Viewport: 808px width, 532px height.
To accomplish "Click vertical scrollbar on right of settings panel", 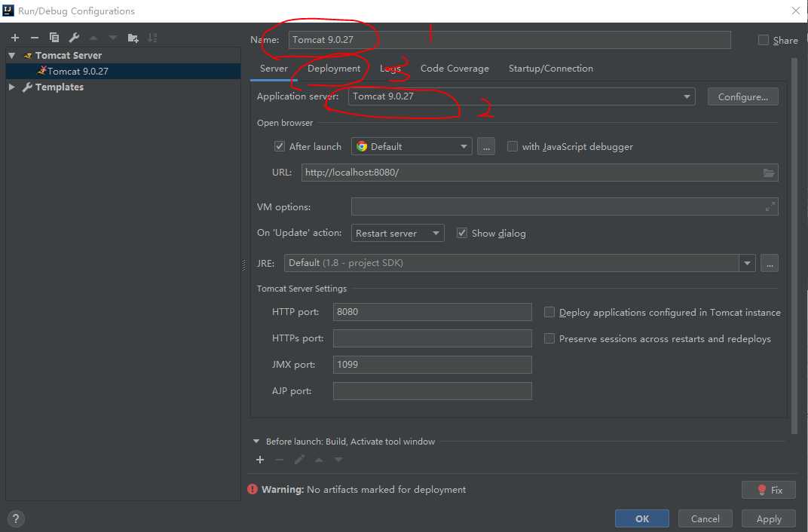I will point(794,246).
